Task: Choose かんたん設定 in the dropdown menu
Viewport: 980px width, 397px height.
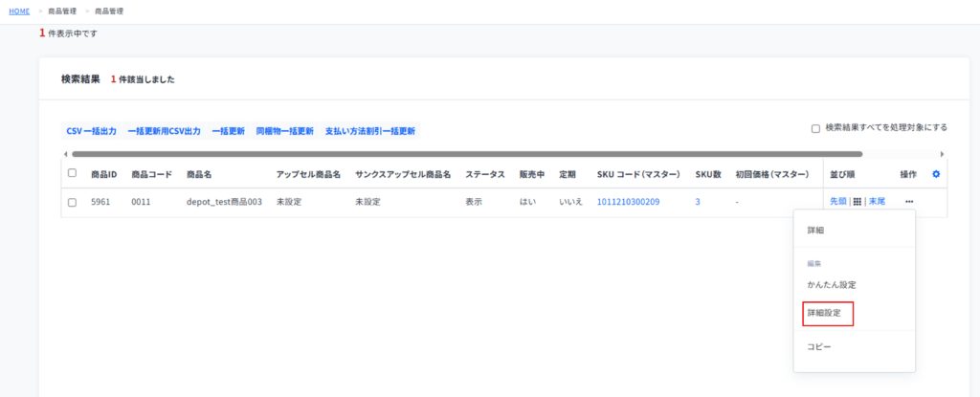Action: coord(831,285)
